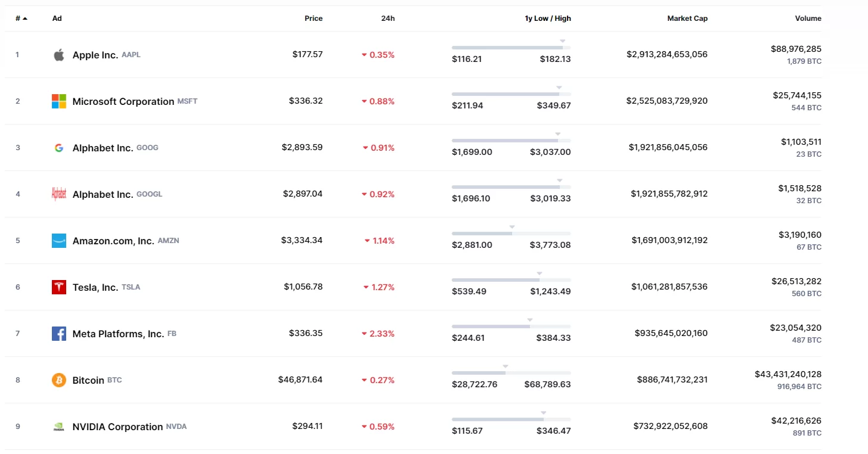Screen dimensions: 868x454
Task: Open the Tesla, Inc. name link
Action: click(x=95, y=287)
